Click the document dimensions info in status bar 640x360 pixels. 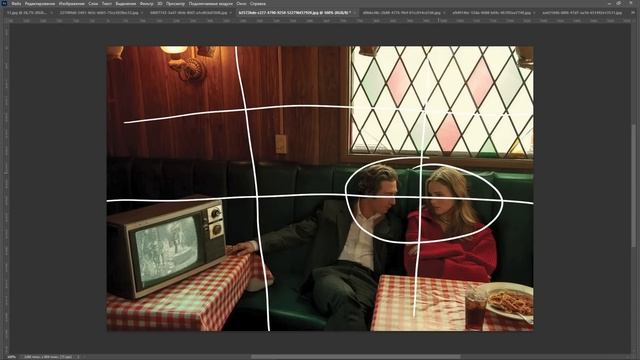[x=48, y=357]
